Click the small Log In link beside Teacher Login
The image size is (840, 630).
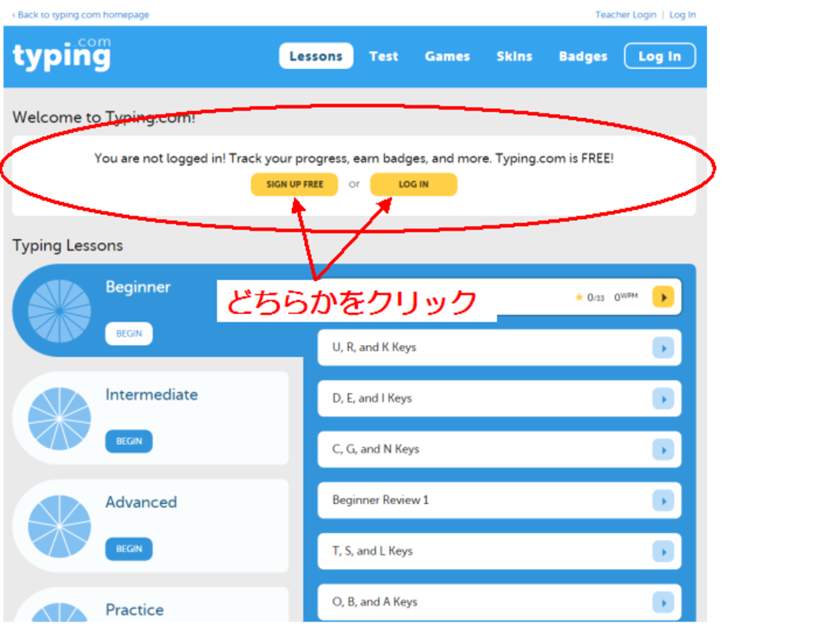coord(682,15)
